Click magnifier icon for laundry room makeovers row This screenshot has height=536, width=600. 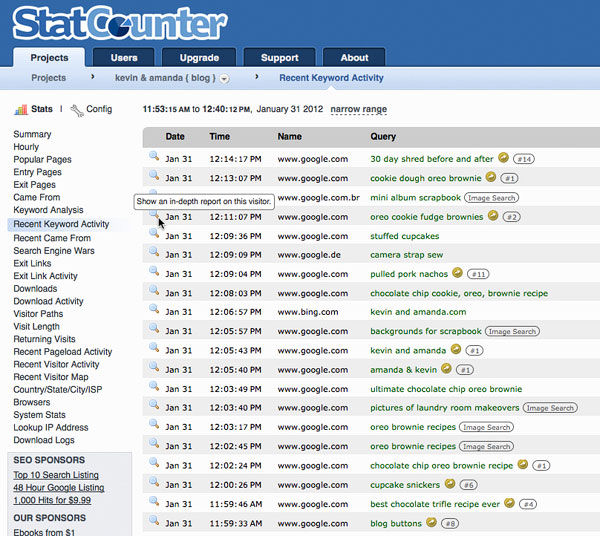pyautogui.click(x=154, y=404)
